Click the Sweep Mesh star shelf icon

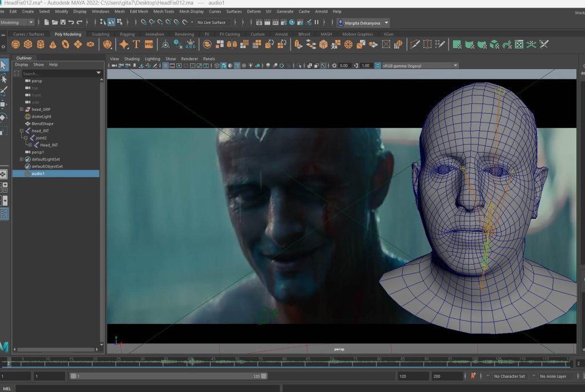[x=124, y=45]
